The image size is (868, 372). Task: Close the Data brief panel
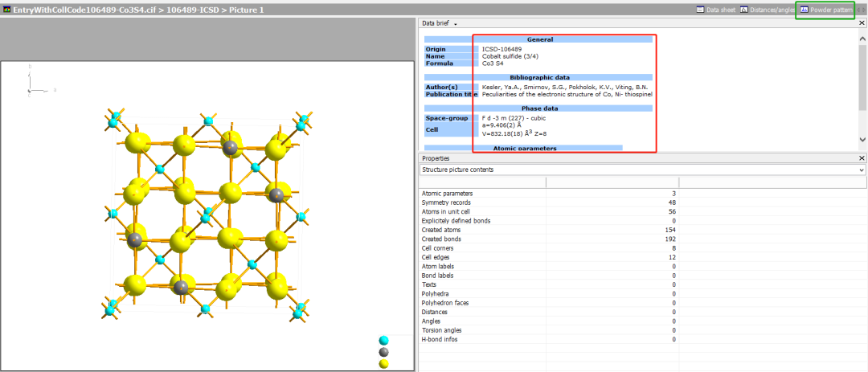[862, 24]
